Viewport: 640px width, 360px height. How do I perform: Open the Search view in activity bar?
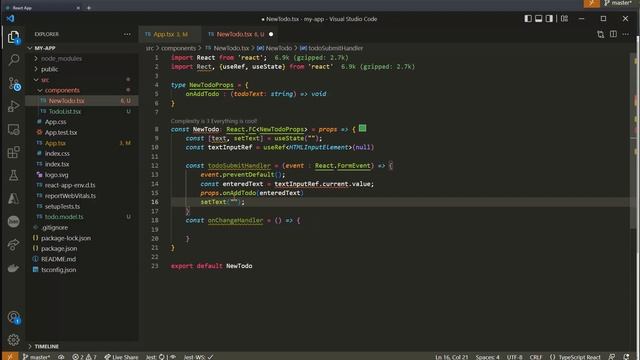point(13,60)
